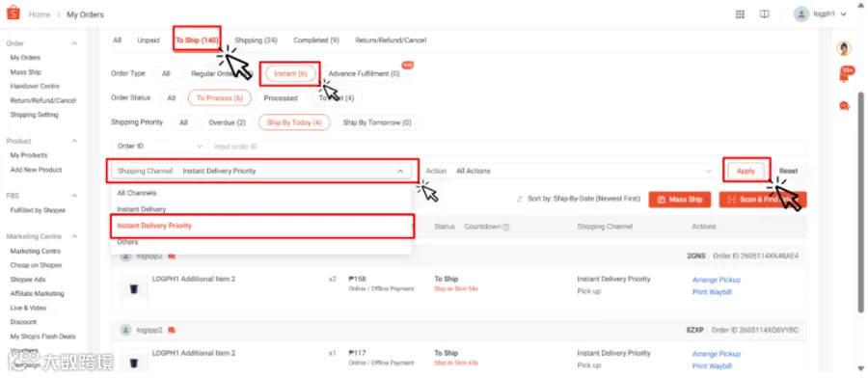Image resolution: width=868 pixels, height=378 pixels.
Task: Choose All Channels option
Action: pos(261,193)
